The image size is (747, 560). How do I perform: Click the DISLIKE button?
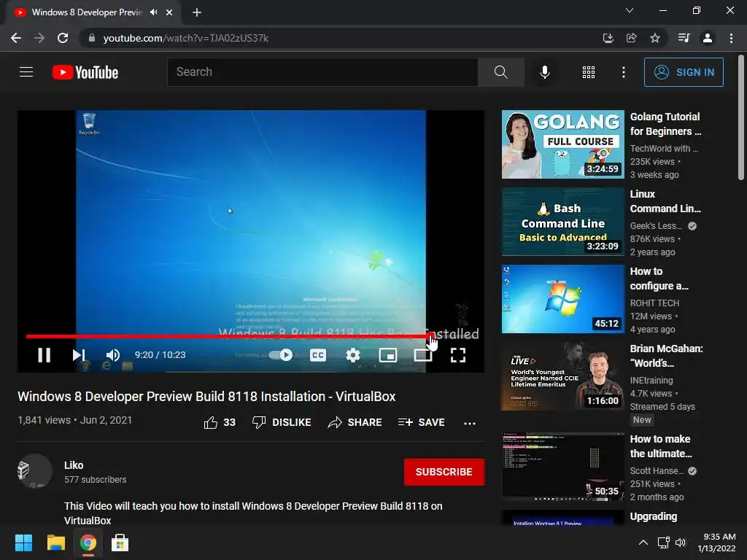[282, 422]
